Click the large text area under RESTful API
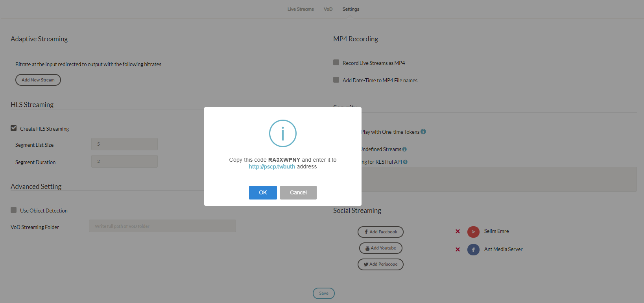This screenshot has width=644, height=303. [x=499, y=179]
